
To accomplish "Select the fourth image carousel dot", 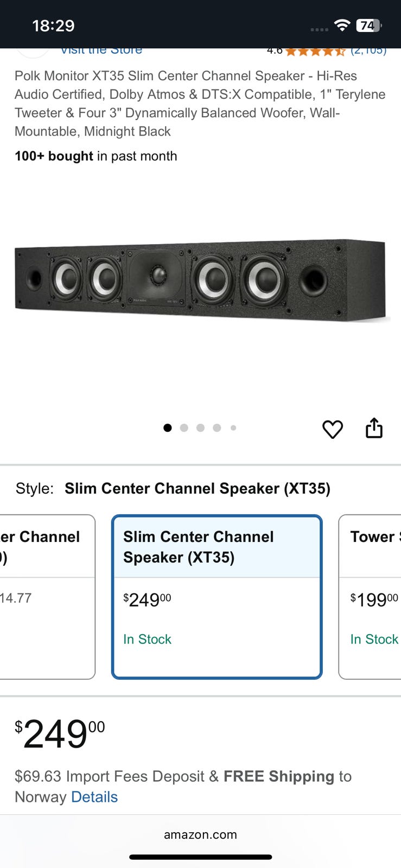I will click(217, 428).
